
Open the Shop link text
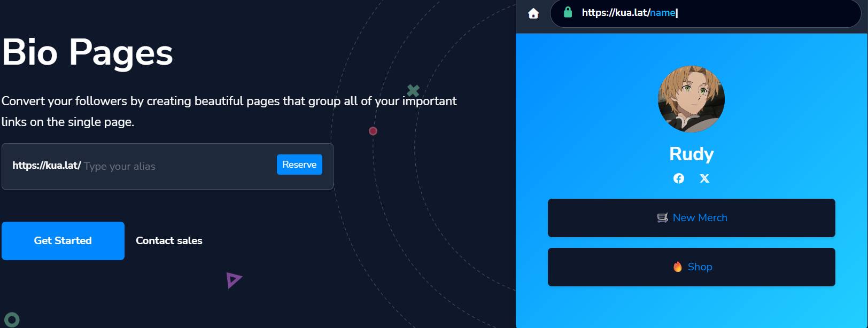coord(700,267)
